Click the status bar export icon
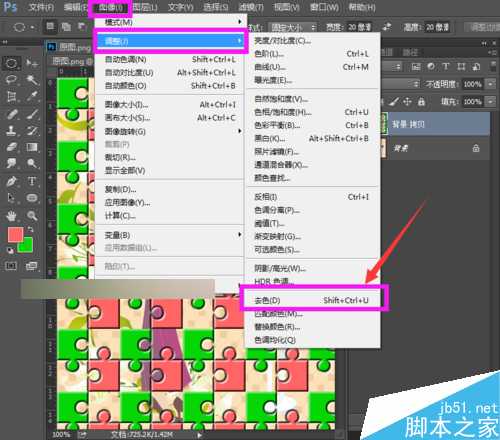This screenshot has width=500, height=440. coord(82,434)
